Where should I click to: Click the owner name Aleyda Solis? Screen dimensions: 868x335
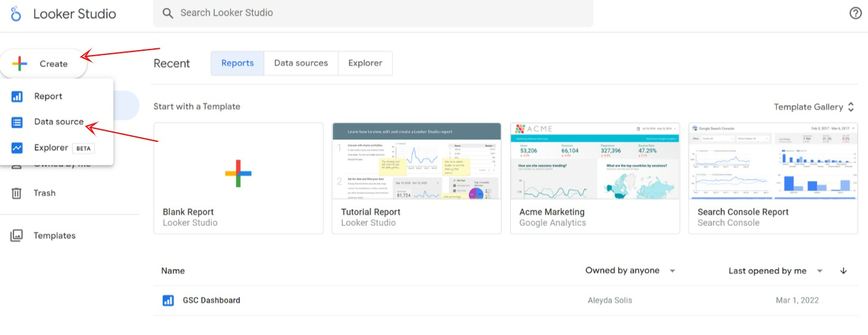610,301
